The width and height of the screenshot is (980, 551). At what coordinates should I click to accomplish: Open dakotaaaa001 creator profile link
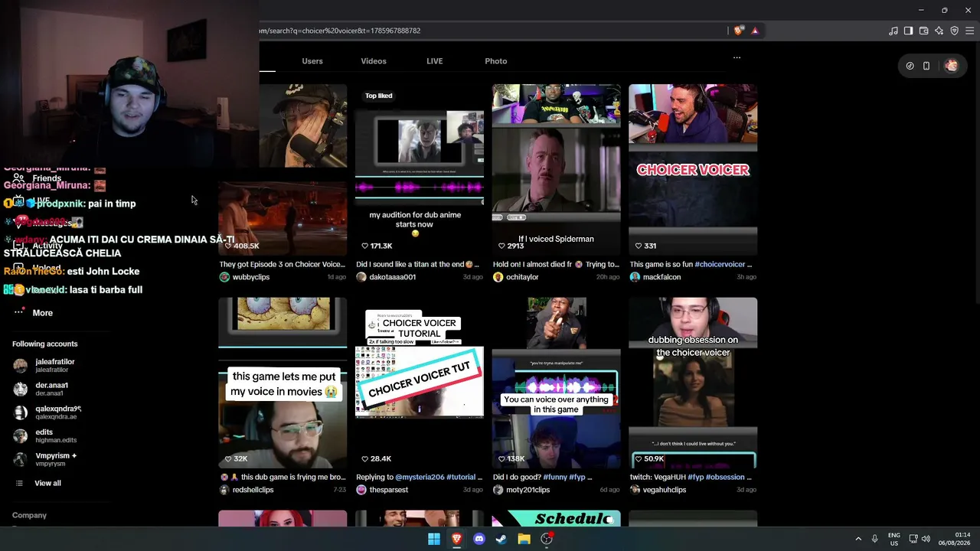(393, 277)
